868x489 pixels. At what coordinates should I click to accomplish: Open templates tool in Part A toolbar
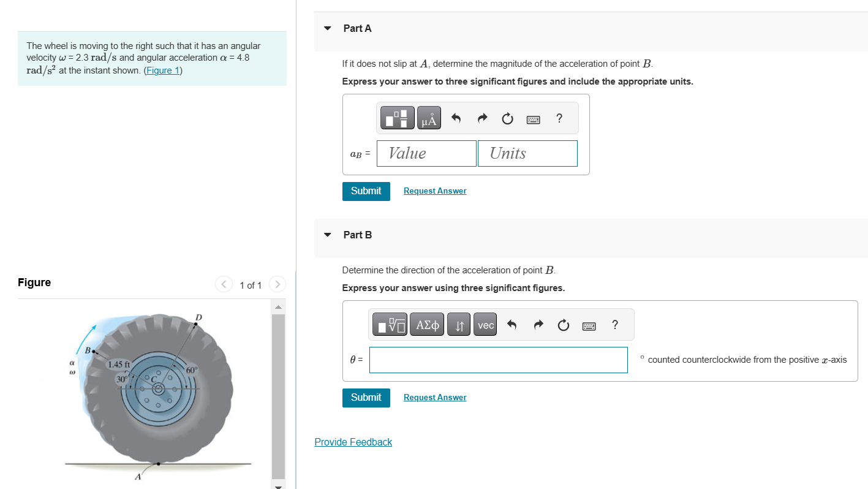click(397, 118)
